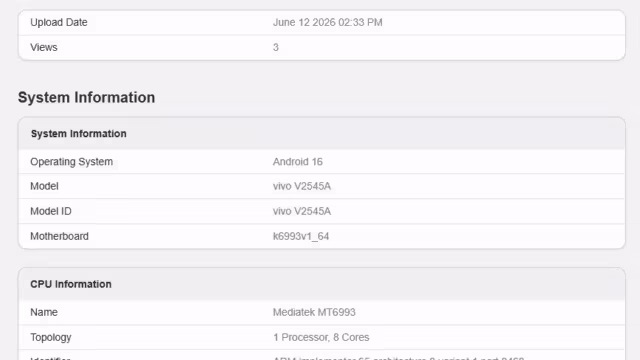Click the large System Information page heading

(x=87, y=98)
